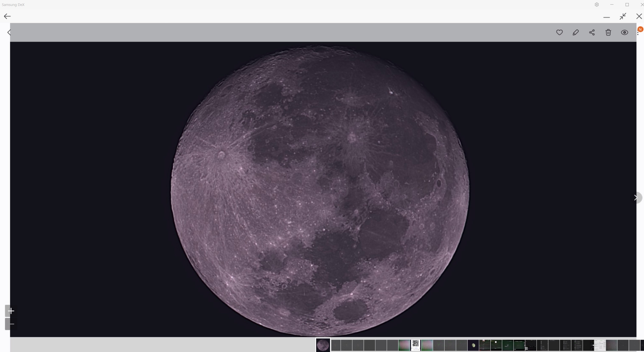644x352 pixels.
Task: Minimize app using inner dash button
Action: 606,17
